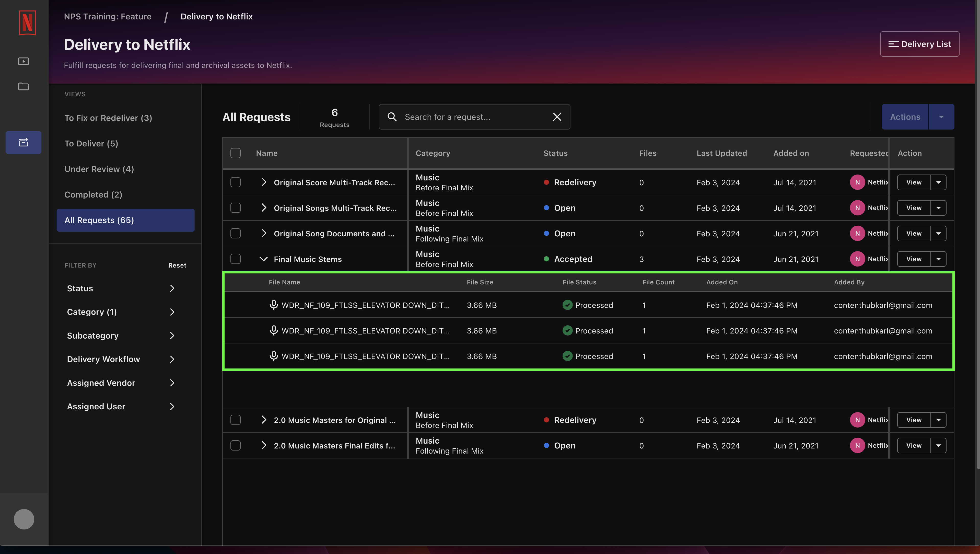The width and height of the screenshot is (980, 554).
Task: Check the Original Songs Multi-Track row checkbox
Action: [x=236, y=208]
